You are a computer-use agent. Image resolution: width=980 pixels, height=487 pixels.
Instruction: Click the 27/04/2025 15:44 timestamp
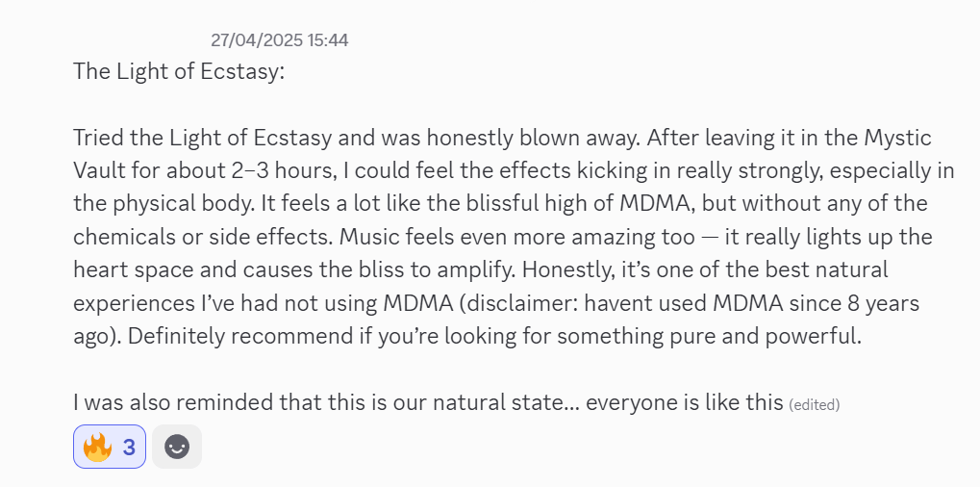[x=279, y=40]
